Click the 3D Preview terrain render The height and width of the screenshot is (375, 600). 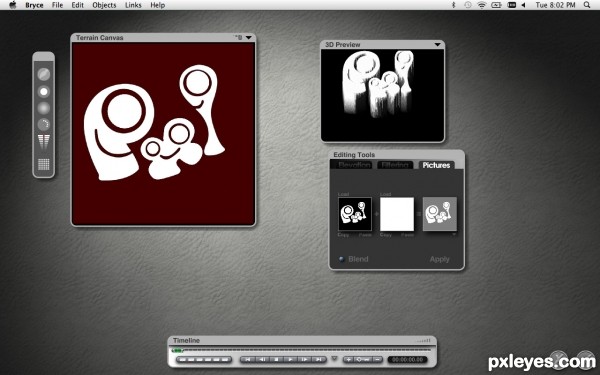[383, 95]
